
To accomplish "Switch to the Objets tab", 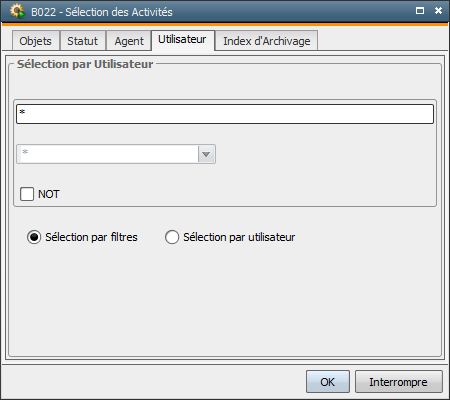I will (36, 41).
